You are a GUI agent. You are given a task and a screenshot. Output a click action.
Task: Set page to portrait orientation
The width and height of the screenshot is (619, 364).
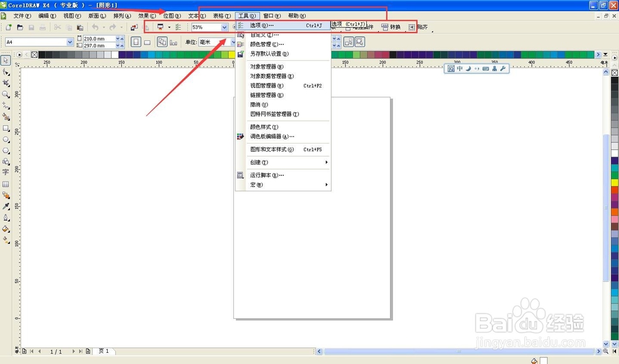click(x=136, y=42)
